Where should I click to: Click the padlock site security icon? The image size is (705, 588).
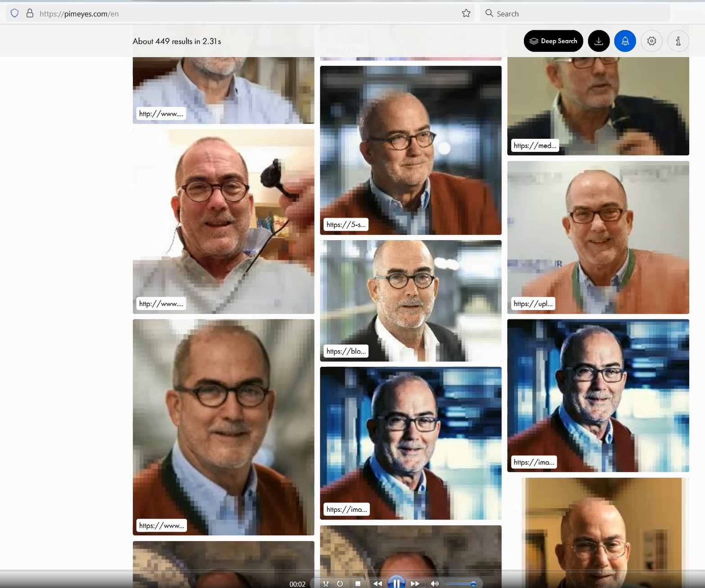click(30, 14)
